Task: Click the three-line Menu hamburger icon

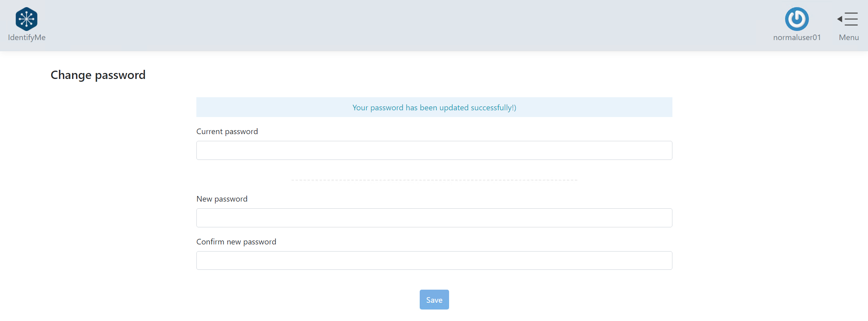Action: pyautogui.click(x=851, y=19)
